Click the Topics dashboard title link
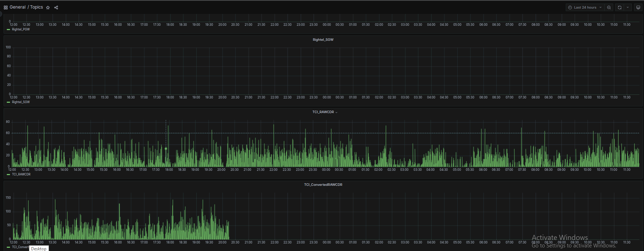Image resolution: width=644 pixels, height=251 pixels. (x=36, y=7)
